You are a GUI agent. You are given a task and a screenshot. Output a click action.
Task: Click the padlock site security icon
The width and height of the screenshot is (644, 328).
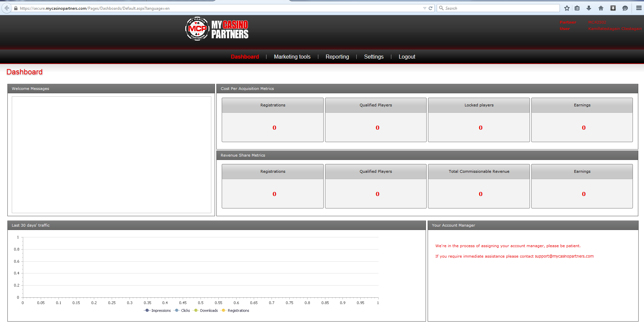16,8
